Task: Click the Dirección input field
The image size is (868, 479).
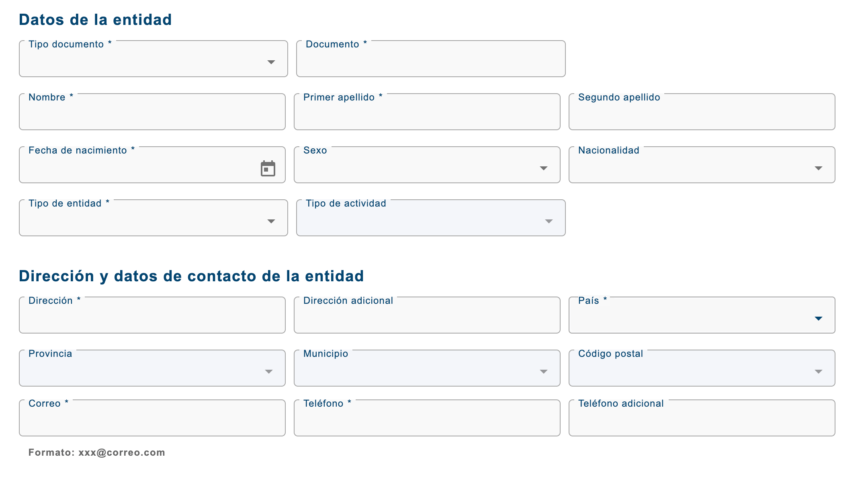Action: [x=151, y=317]
